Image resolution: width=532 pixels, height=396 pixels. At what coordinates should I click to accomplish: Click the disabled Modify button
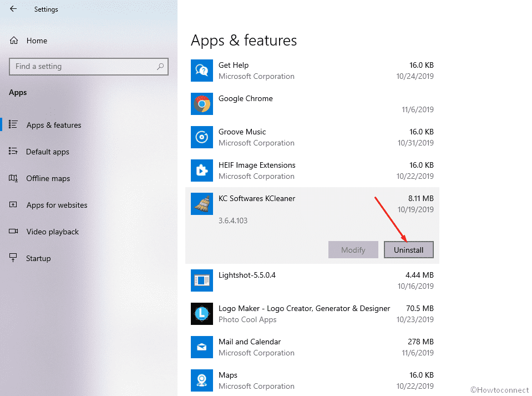353,249
